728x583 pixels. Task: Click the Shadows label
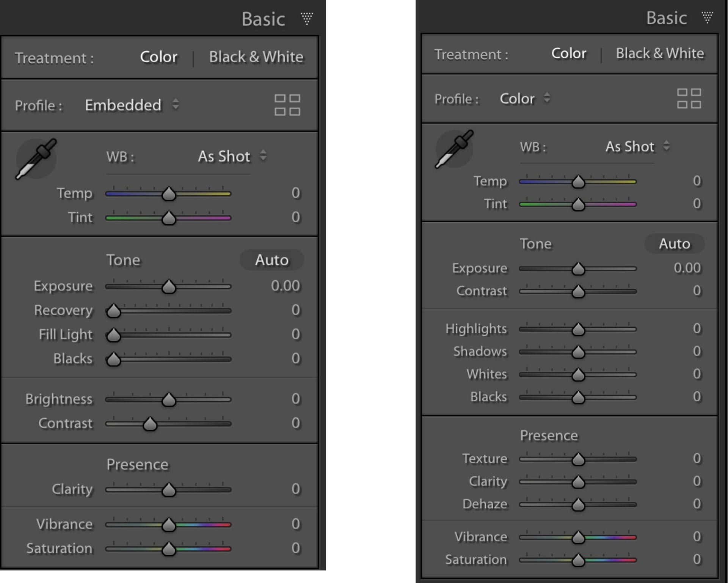(480, 351)
